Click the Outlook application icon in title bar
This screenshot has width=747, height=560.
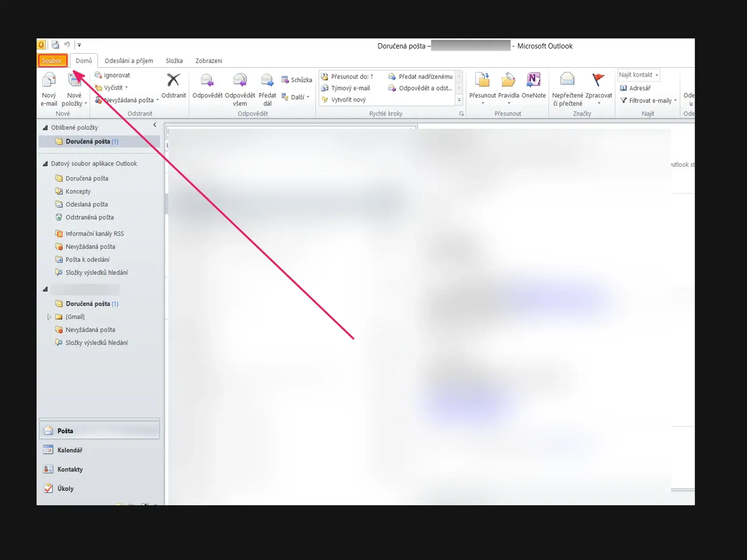click(x=41, y=45)
